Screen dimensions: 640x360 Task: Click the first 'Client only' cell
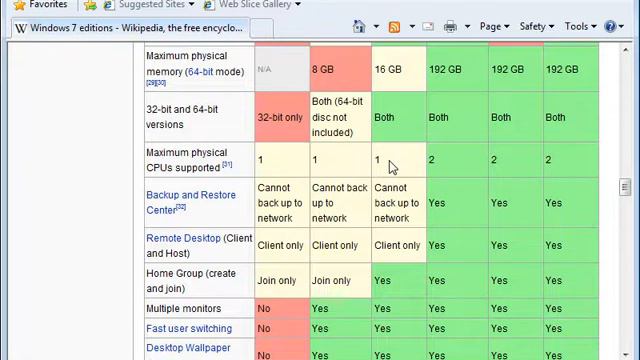(x=282, y=245)
